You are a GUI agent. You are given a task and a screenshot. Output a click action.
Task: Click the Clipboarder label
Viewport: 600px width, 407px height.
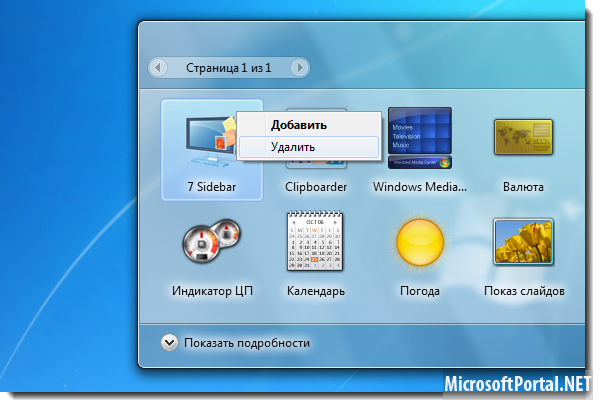click(316, 187)
